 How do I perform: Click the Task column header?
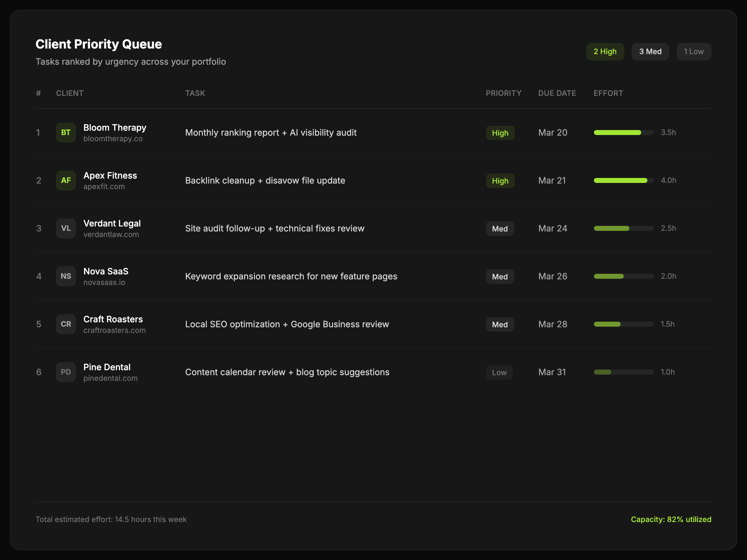pos(195,93)
